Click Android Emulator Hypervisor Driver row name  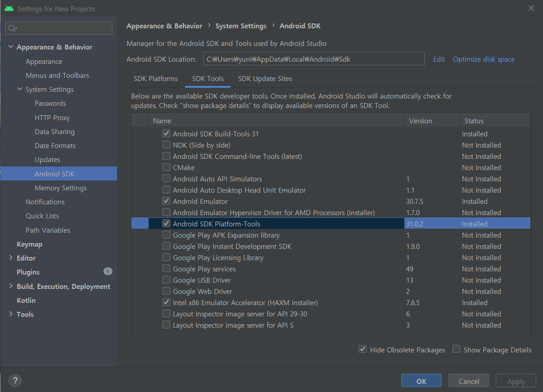pos(274,212)
